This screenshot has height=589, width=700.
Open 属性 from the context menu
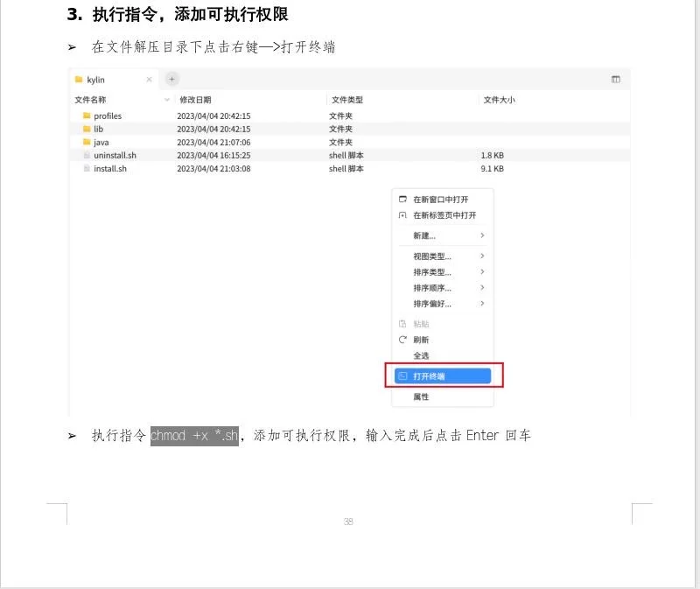tap(420, 396)
